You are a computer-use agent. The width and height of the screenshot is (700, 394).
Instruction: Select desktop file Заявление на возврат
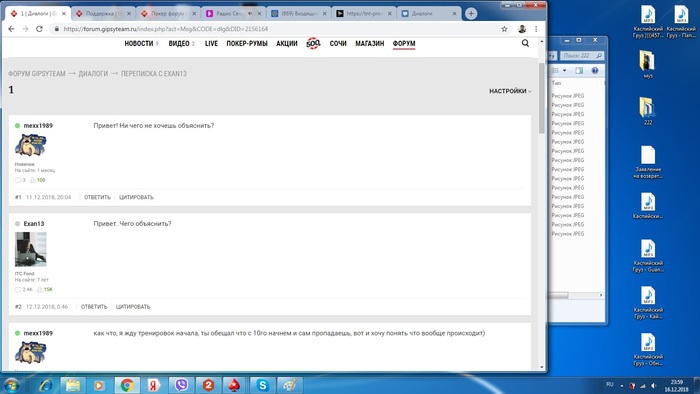648,162
